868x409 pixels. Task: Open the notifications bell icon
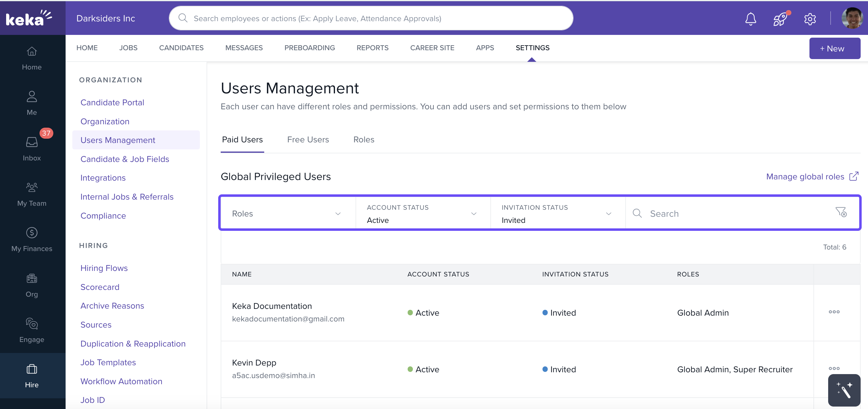coord(750,18)
